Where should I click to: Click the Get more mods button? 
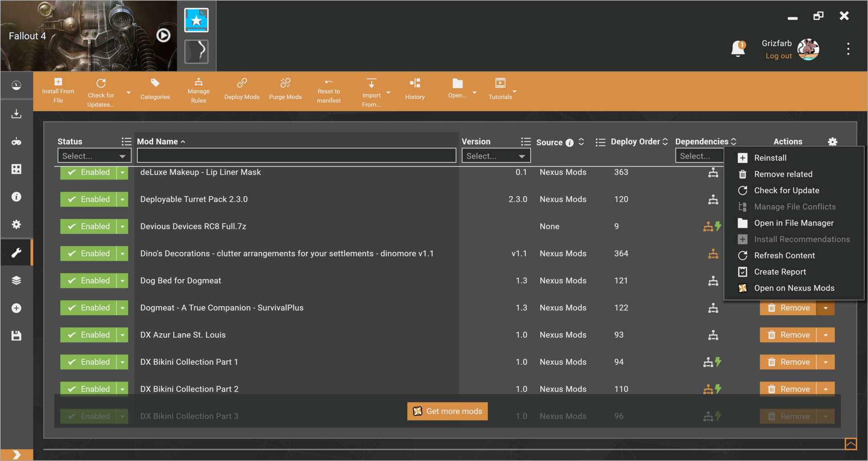447,411
